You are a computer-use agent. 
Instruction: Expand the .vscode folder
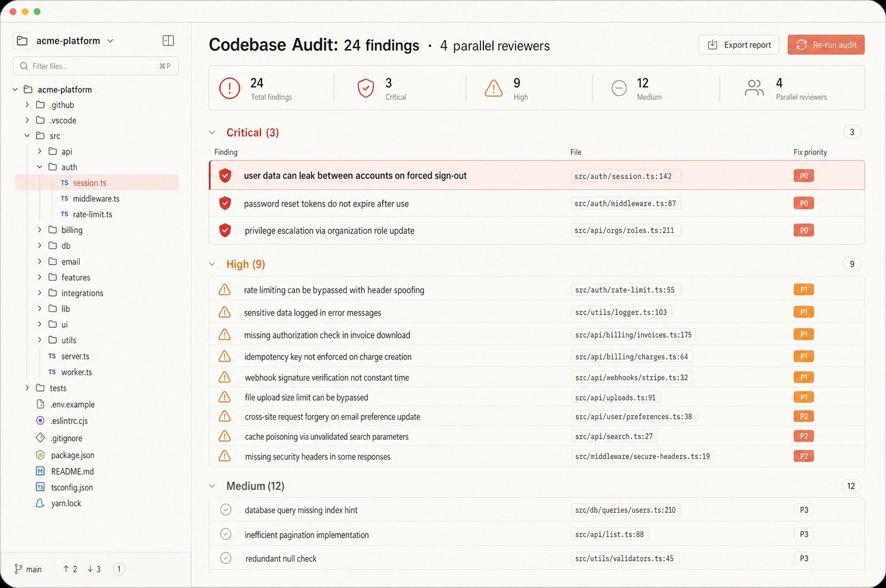point(27,120)
